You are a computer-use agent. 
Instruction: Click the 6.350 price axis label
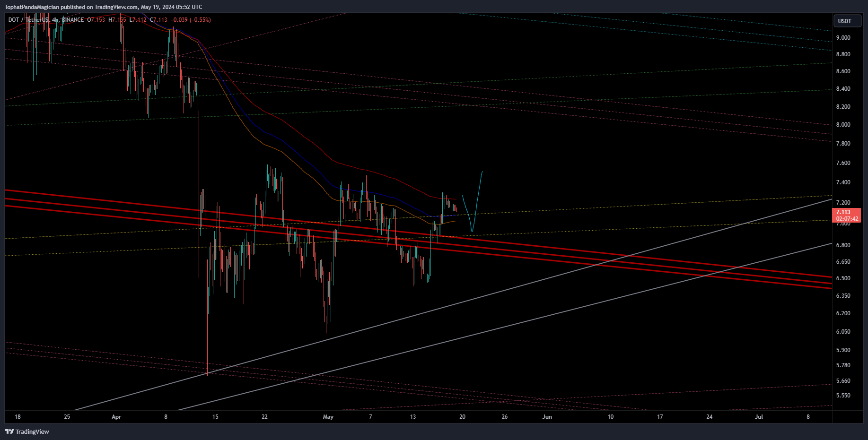[x=843, y=296]
